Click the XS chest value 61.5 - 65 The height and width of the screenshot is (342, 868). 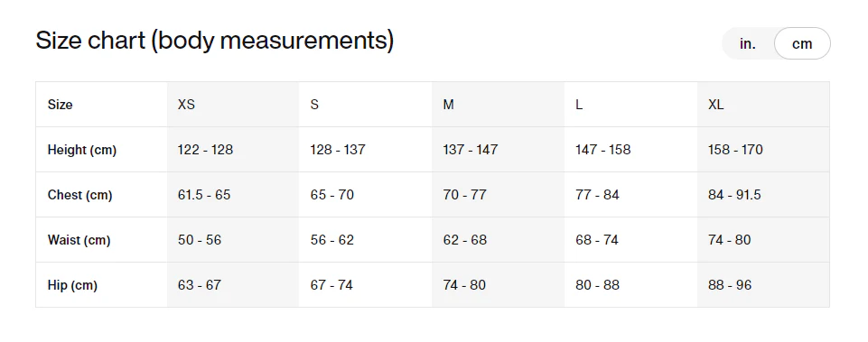204,195
